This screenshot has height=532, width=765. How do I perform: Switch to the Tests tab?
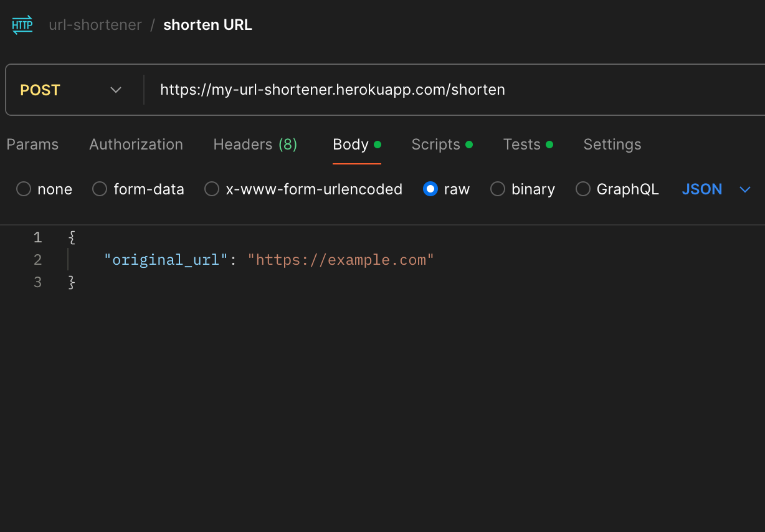[x=522, y=145]
